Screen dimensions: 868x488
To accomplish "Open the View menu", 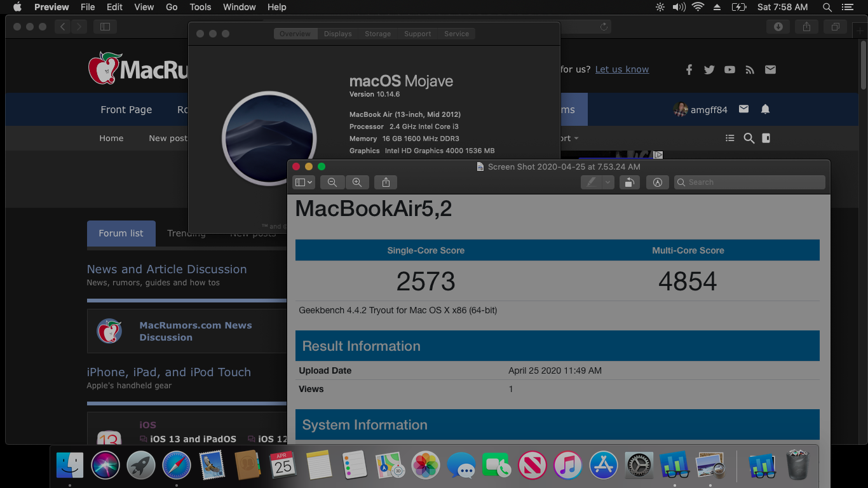I will [144, 7].
